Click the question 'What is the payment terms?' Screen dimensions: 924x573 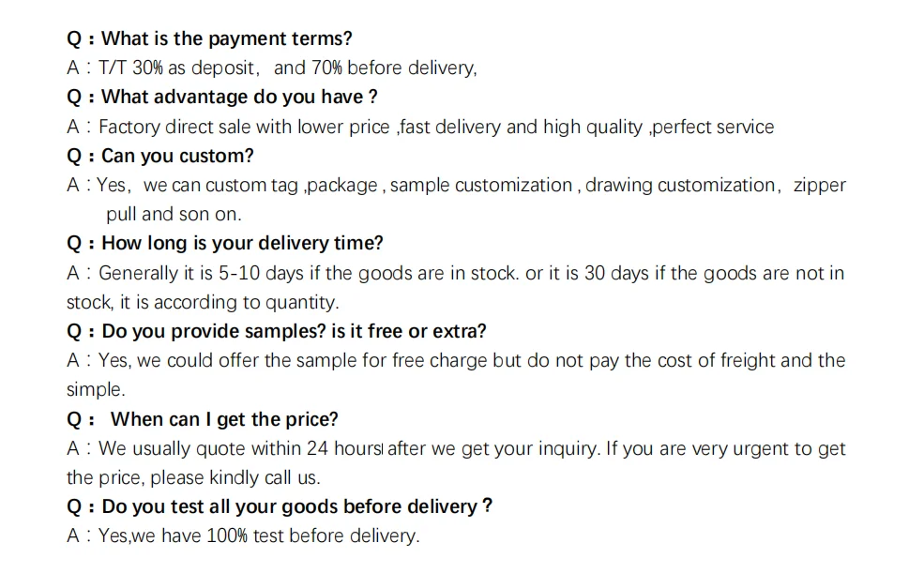(225, 38)
